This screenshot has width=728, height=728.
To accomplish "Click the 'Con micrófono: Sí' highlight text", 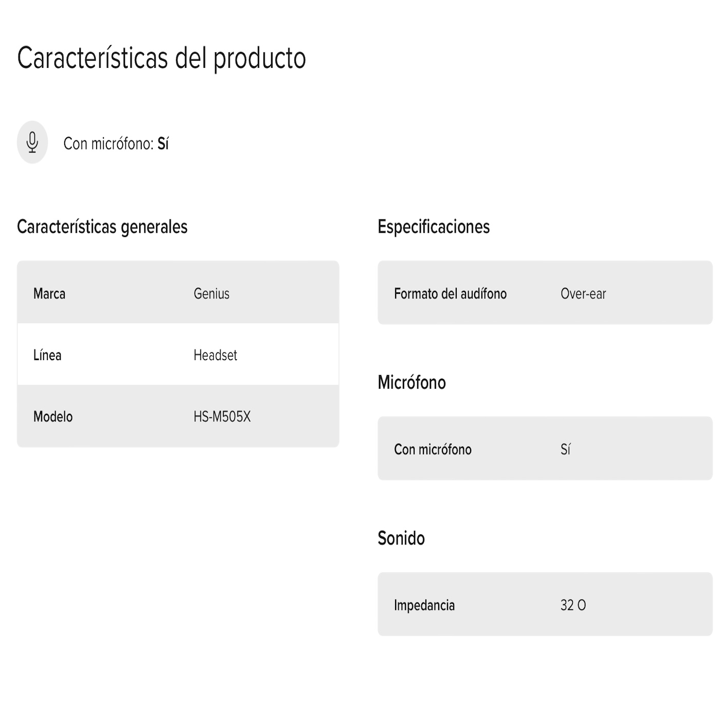I will [116, 143].
